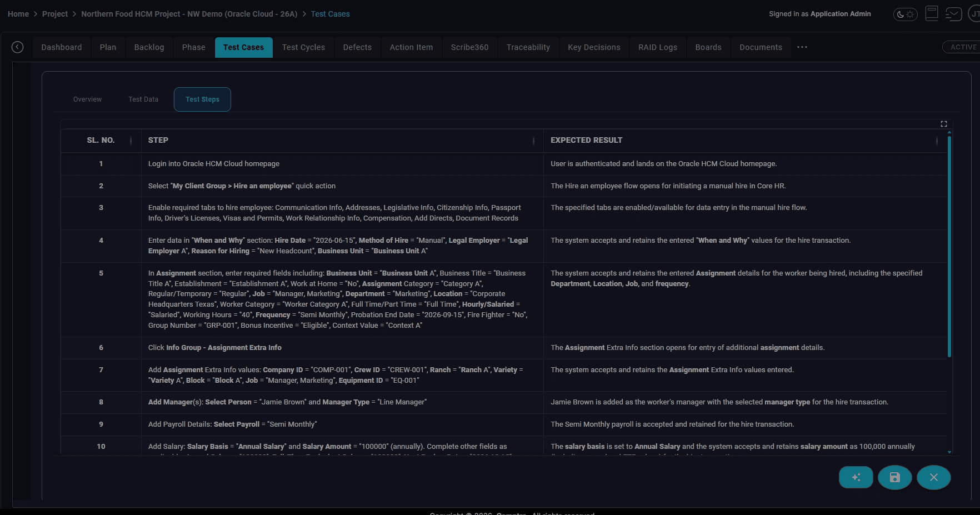Click step 5 Assignment section step cell
The image size is (980, 515).
point(342,299)
